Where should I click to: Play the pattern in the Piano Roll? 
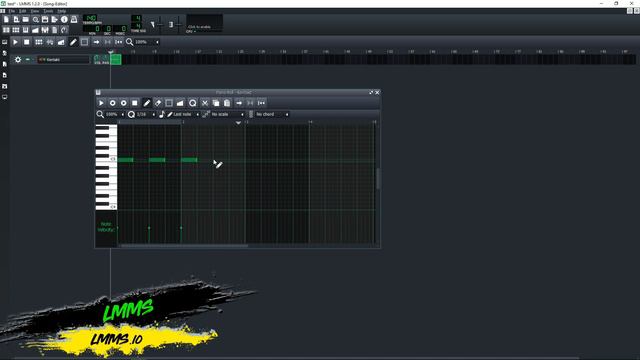click(x=101, y=103)
